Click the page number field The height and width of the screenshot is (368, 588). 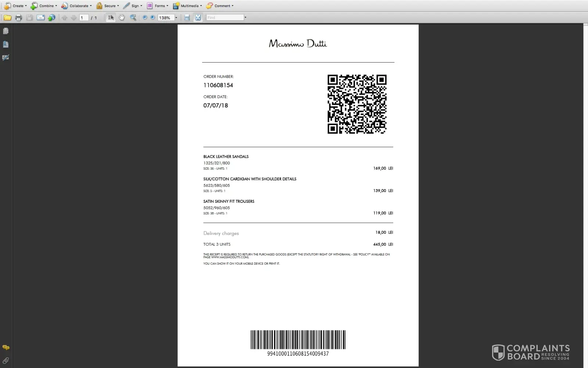pyautogui.click(x=84, y=18)
